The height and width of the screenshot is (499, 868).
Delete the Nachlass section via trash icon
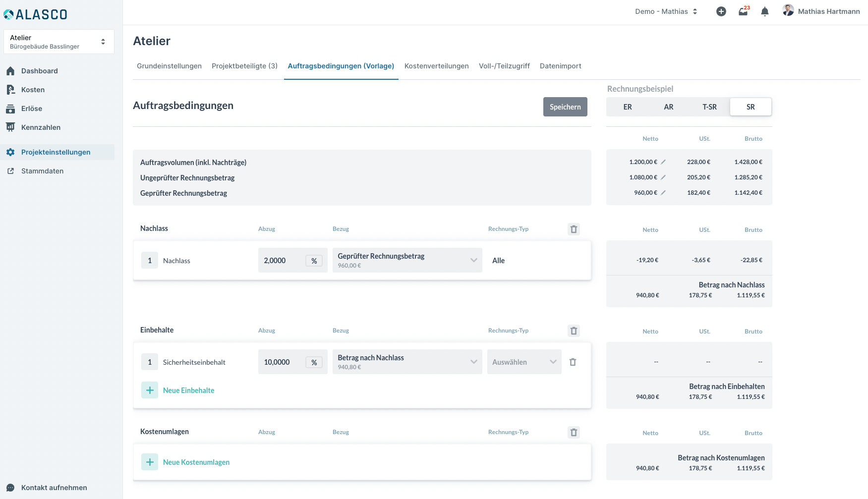[574, 229]
